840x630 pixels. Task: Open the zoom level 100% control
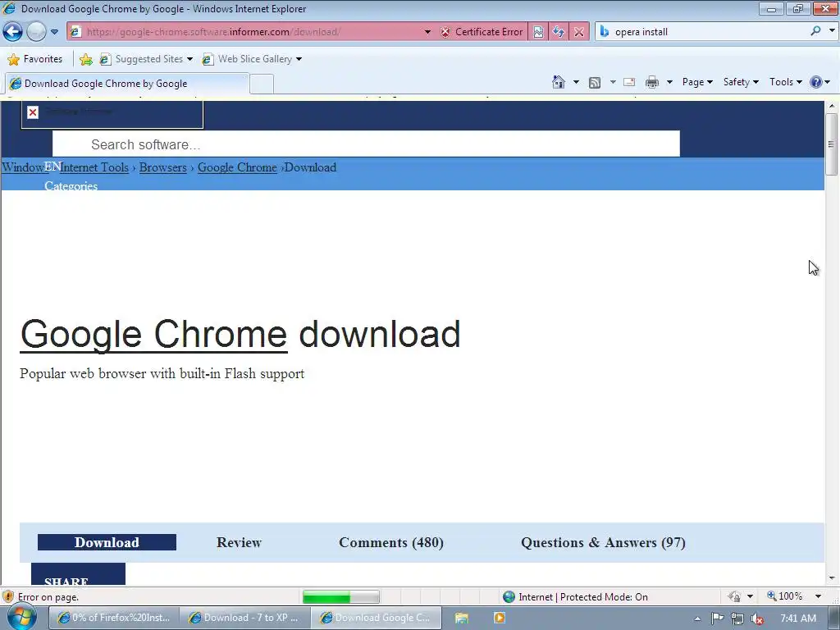point(785,596)
